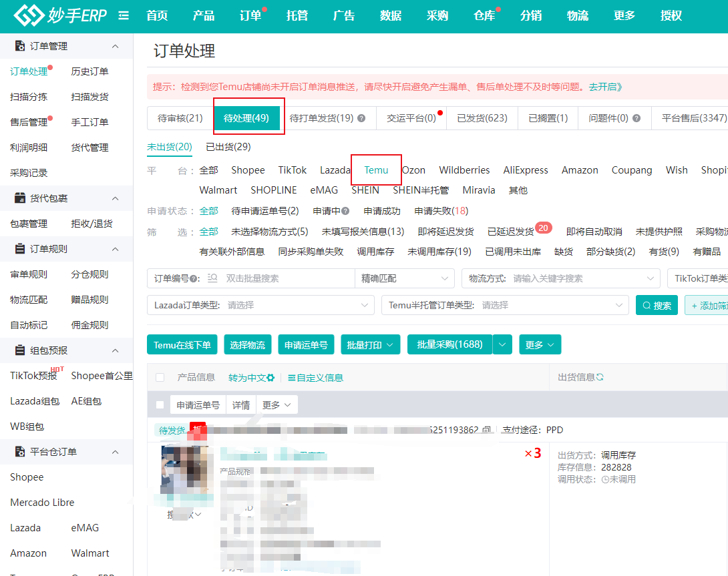
Task: Tick the checkbox beside 申请运单号 row
Action: click(160, 404)
